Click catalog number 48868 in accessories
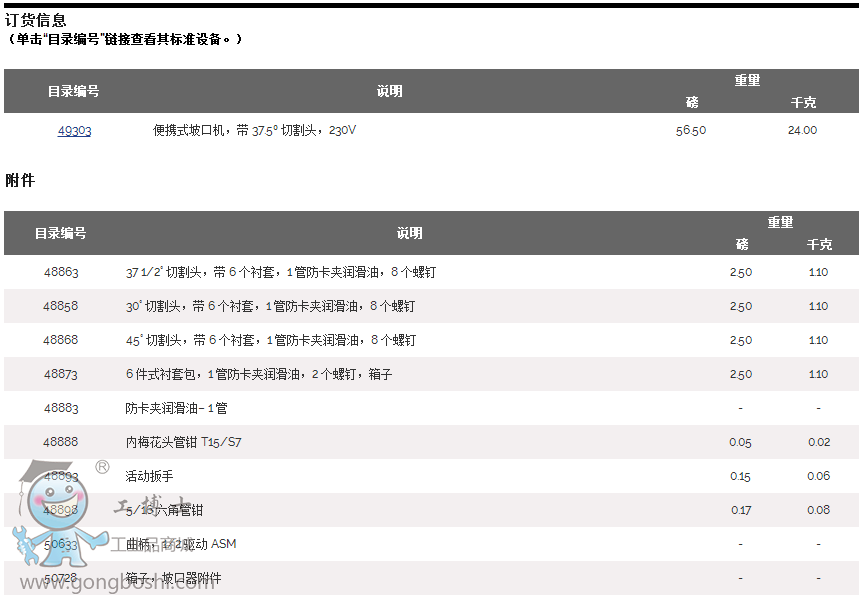 tap(60, 340)
